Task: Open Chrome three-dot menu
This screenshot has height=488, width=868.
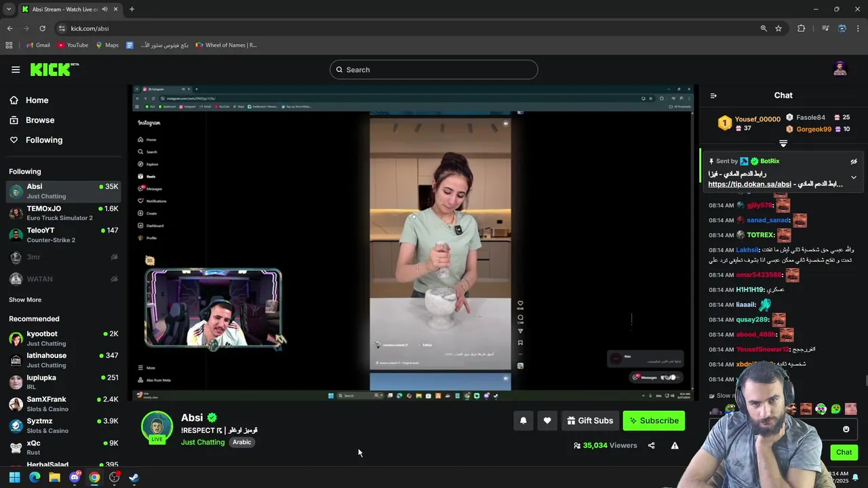Action: pos(859,28)
